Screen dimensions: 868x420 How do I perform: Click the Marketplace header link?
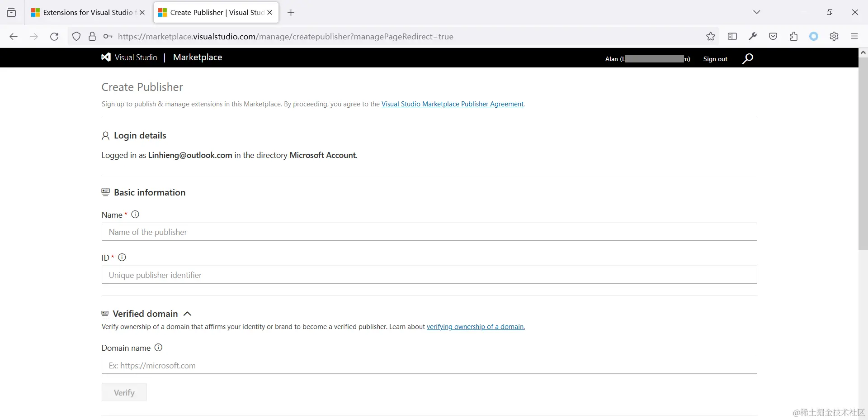(198, 57)
